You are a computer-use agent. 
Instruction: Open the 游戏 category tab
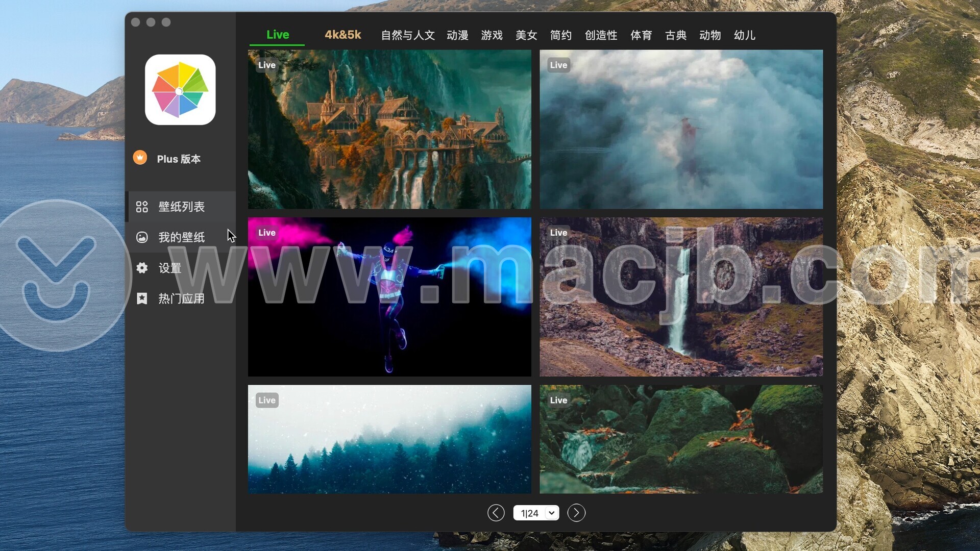click(492, 35)
